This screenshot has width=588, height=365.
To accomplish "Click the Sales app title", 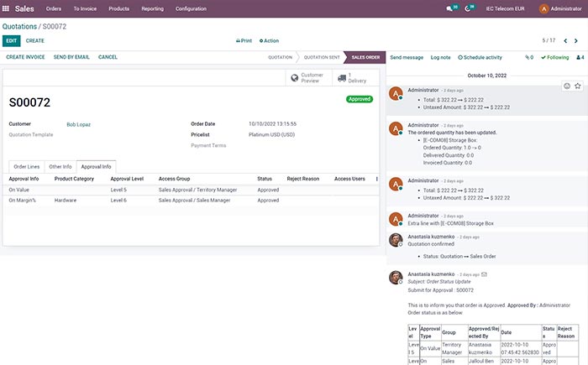I will [x=24, y=8].
